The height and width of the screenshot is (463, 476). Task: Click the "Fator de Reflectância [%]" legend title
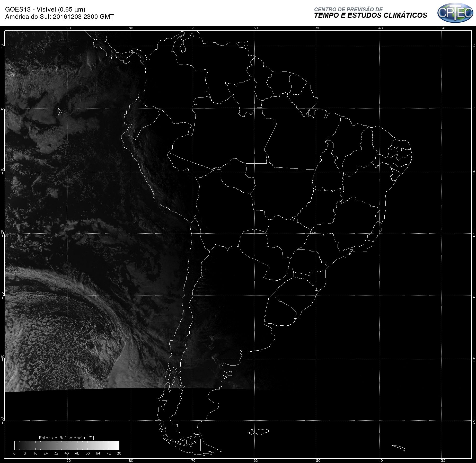(67, 438)
